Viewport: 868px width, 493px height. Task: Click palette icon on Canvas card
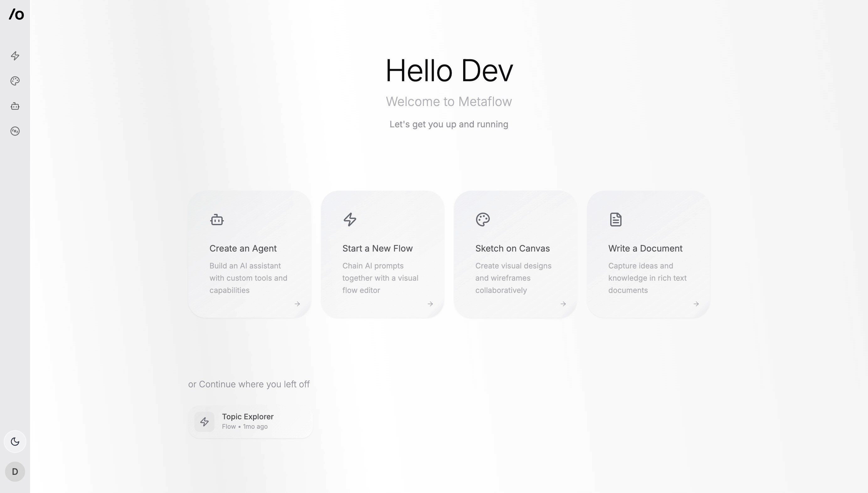(483, 220)
